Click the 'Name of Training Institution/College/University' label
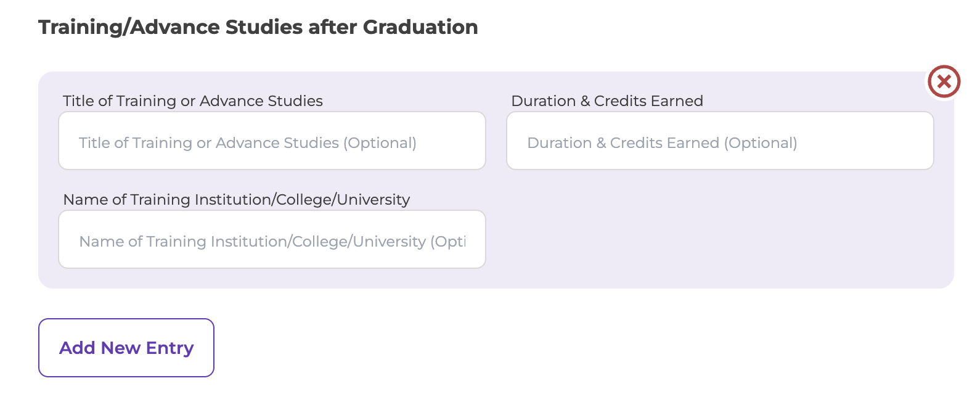The height and width of the screenshot is (402, 980). point(237,200)
